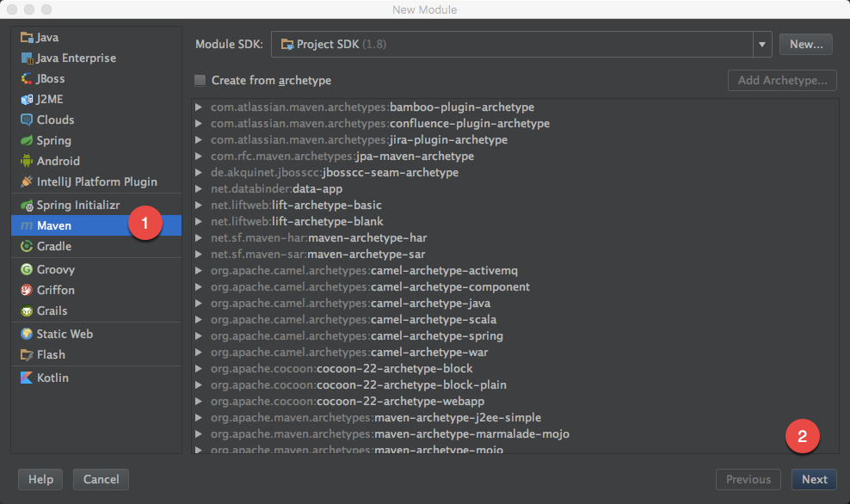Click the New... SDK button
Image resolution: width=850 pixels, height=504 pixels.
[806, 45]
